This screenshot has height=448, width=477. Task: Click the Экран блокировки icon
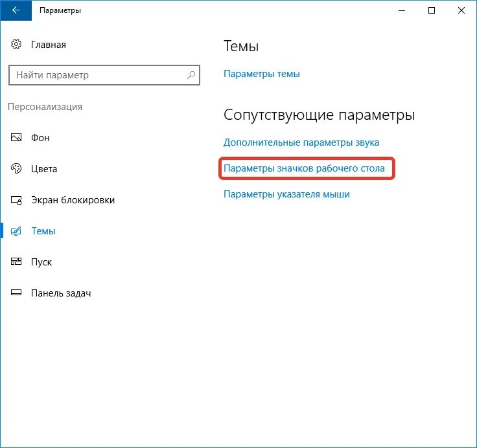[x=16, y=200]
